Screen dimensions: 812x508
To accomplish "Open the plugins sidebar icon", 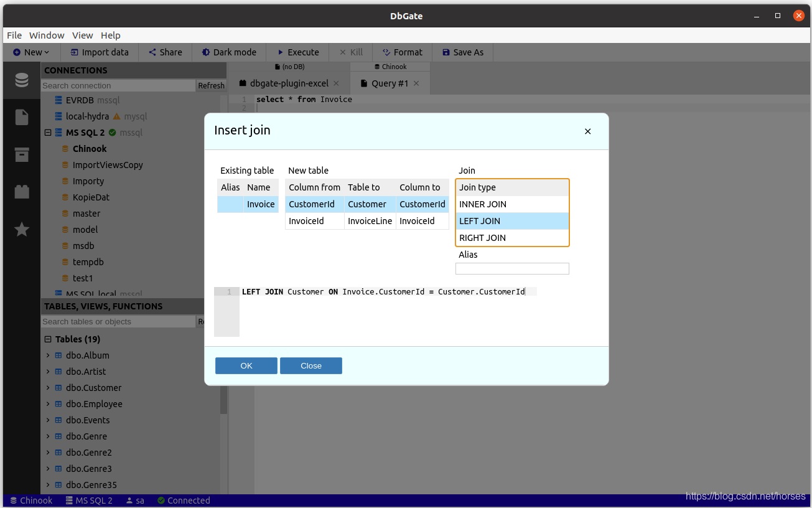I will (22, 192).
